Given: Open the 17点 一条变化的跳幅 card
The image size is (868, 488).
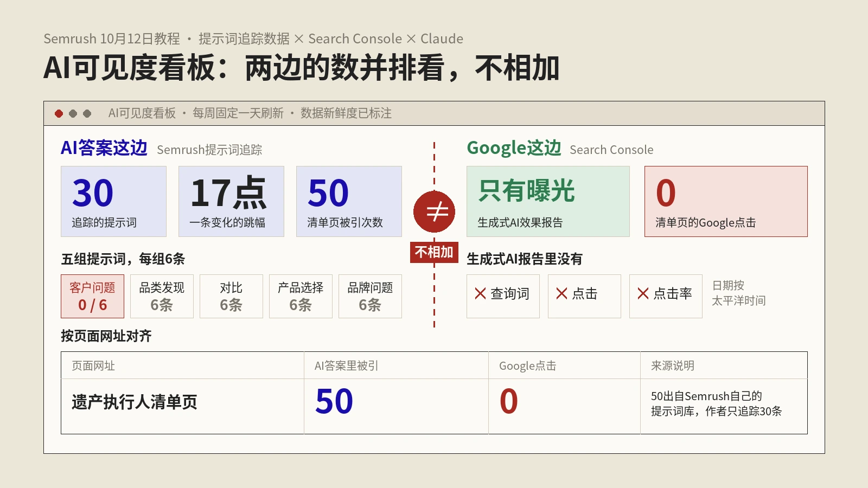Looking at the screenshot, I should pos(231,201).
